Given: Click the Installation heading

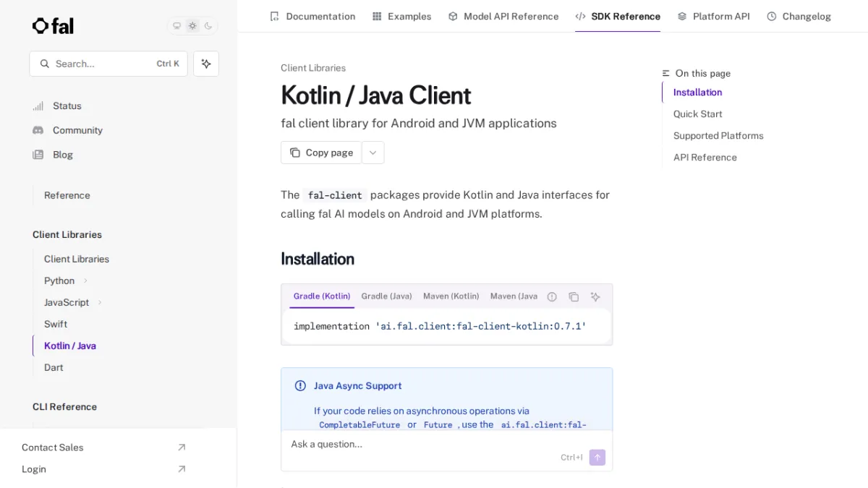Looking at the screenshot, I should (x=318, y=259).
